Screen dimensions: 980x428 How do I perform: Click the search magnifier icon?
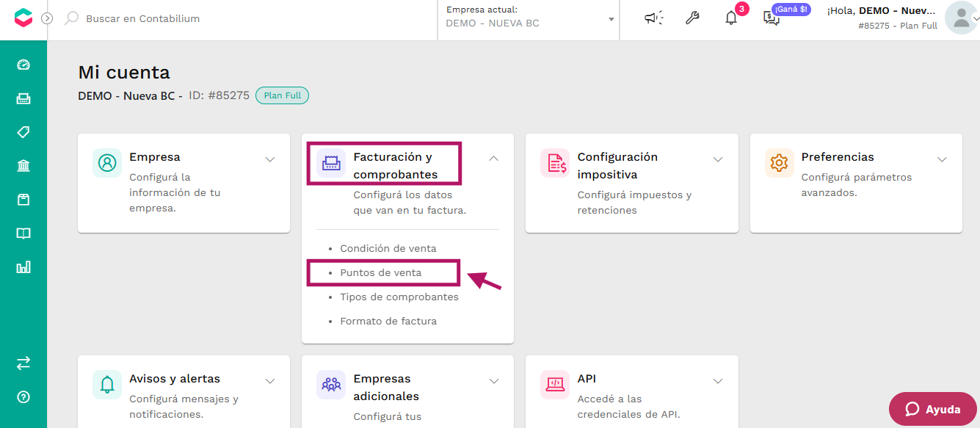[x=71, y=18]
